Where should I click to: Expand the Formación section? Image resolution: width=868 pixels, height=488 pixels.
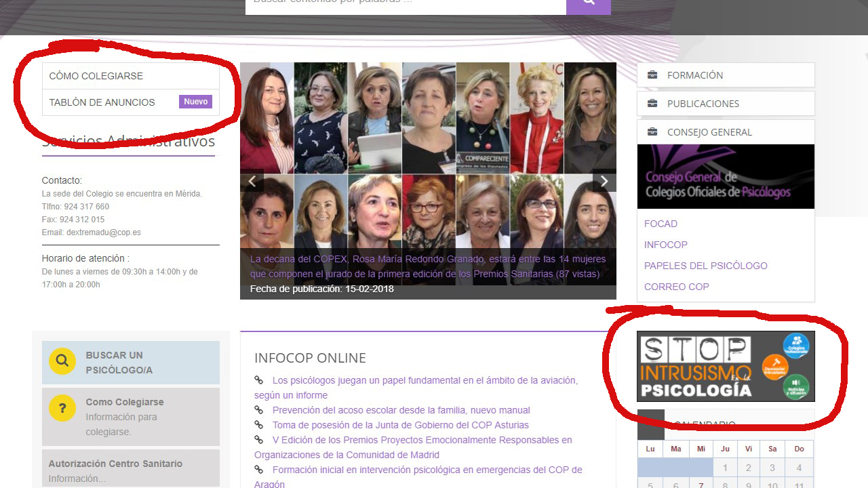726,75
